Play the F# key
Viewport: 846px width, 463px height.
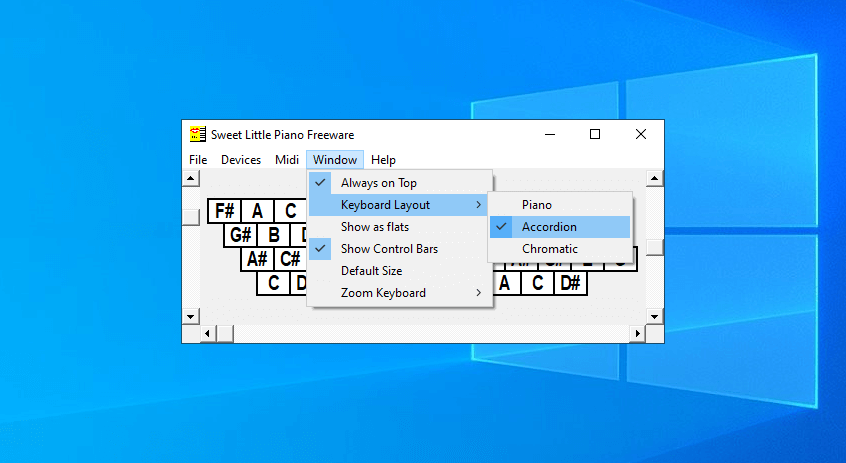pyautogui.click(x=224, y=210)
